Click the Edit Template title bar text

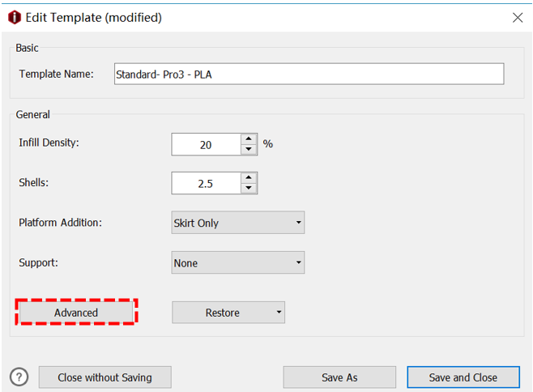[93, 17]
